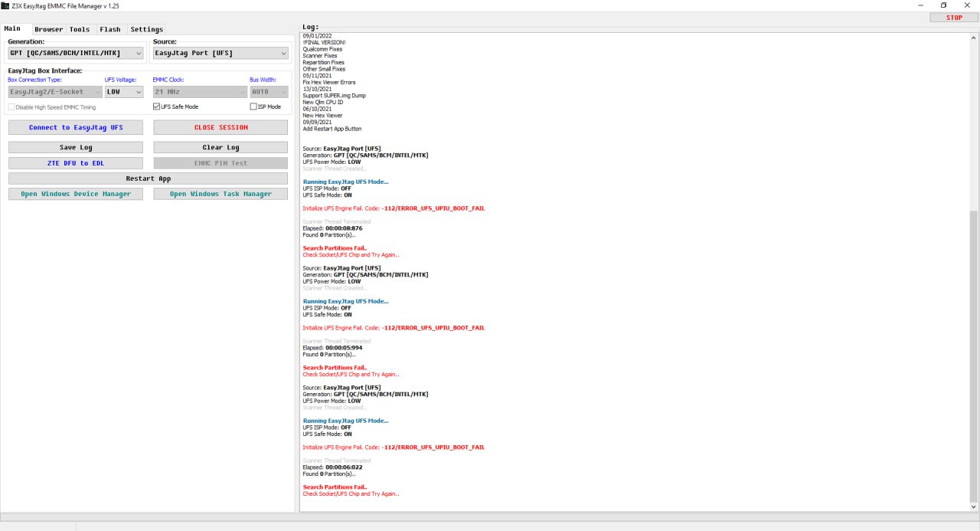Click 'Add Restart App Button' log entry
This screenshot has height=531, width=980.
point(332,129)
